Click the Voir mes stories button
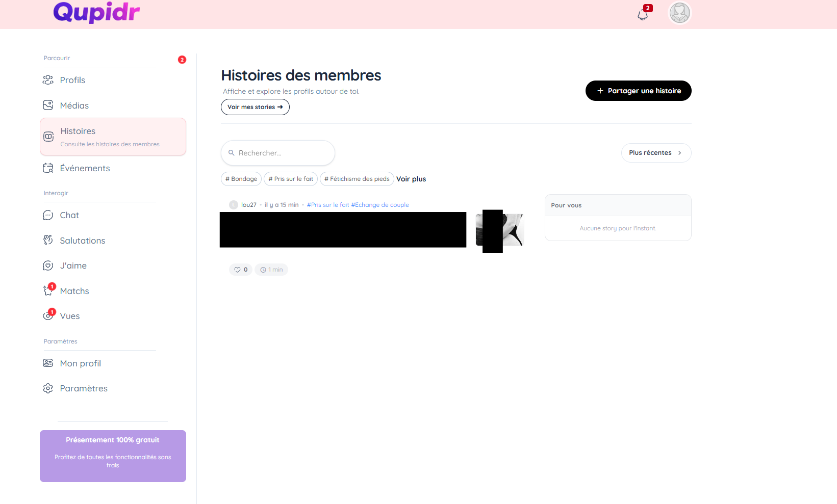The width and height of the screenshot is (837, 504). click(255, 107)
